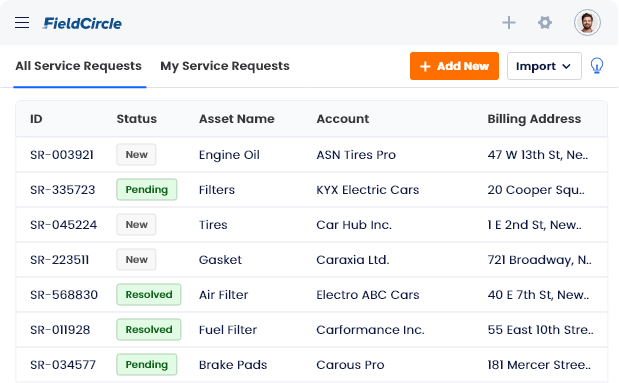
Task: Open service request SR-335723
Action: 62,190
